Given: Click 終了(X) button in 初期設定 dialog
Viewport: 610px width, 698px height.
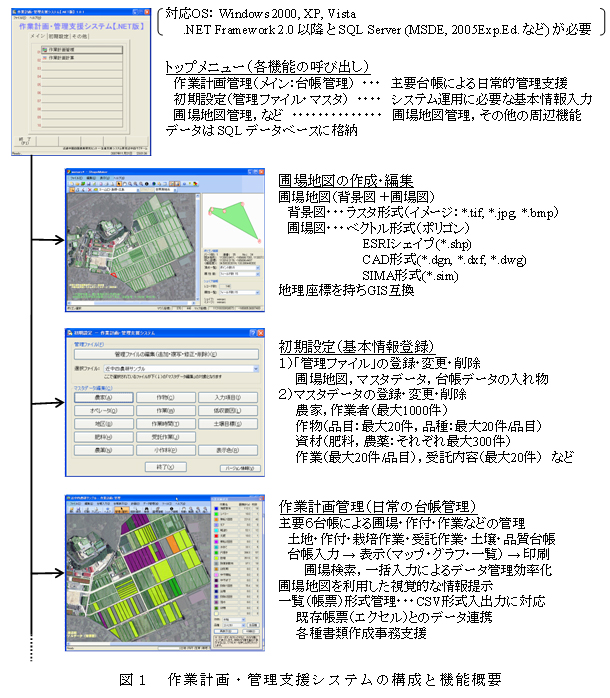Looking at the screenshot, I should click(x=166, y=467).
